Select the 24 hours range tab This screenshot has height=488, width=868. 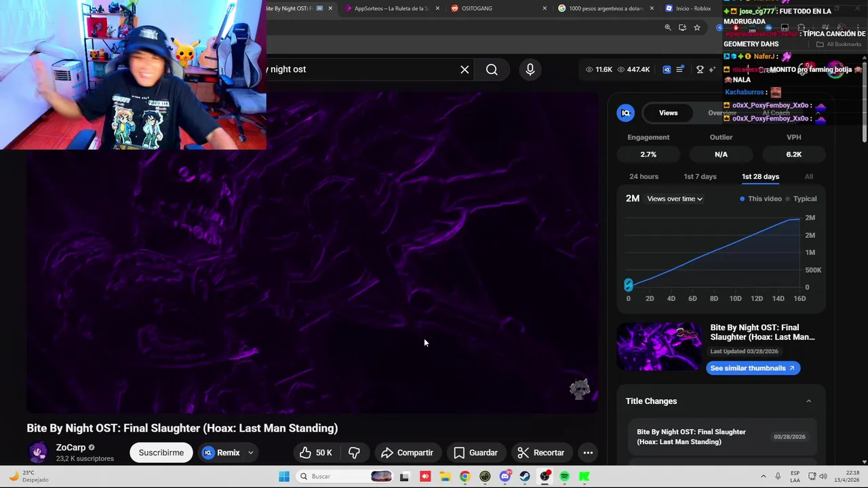644,176
